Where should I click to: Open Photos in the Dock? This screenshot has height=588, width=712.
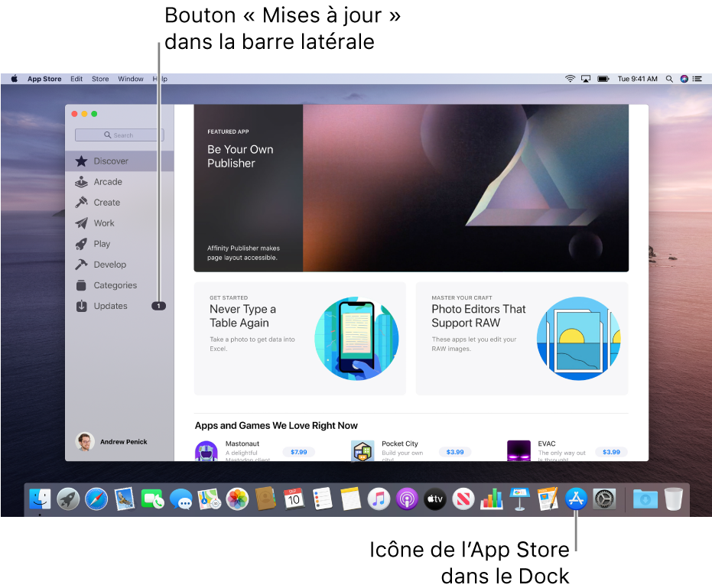[x=238, y=499]
